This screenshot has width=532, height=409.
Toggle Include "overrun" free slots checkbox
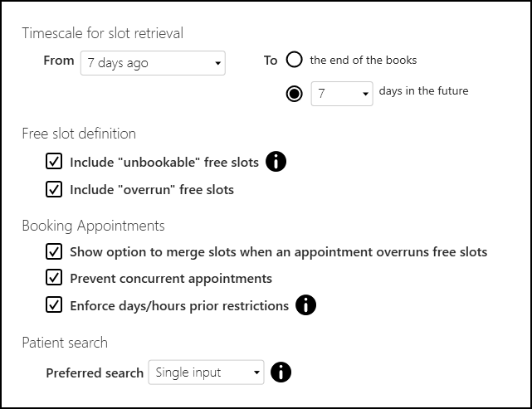point(55,189)
